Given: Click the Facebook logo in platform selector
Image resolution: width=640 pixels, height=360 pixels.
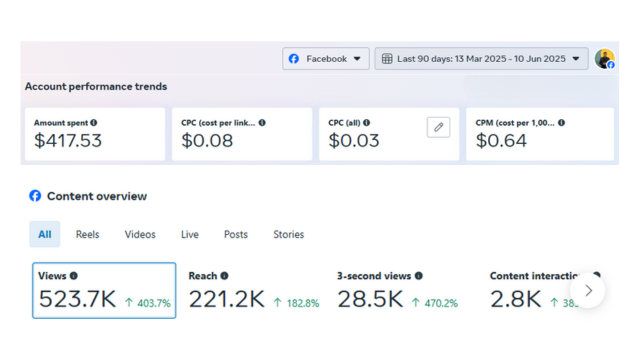Looking at the screenshot, I should point(294,59).
